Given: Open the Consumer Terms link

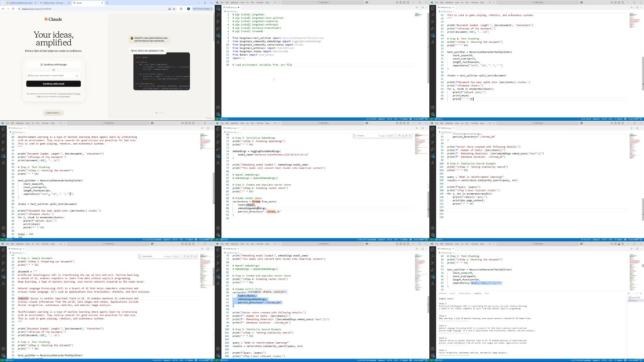Looking at the screenshot, I should (x=65, y=94).
